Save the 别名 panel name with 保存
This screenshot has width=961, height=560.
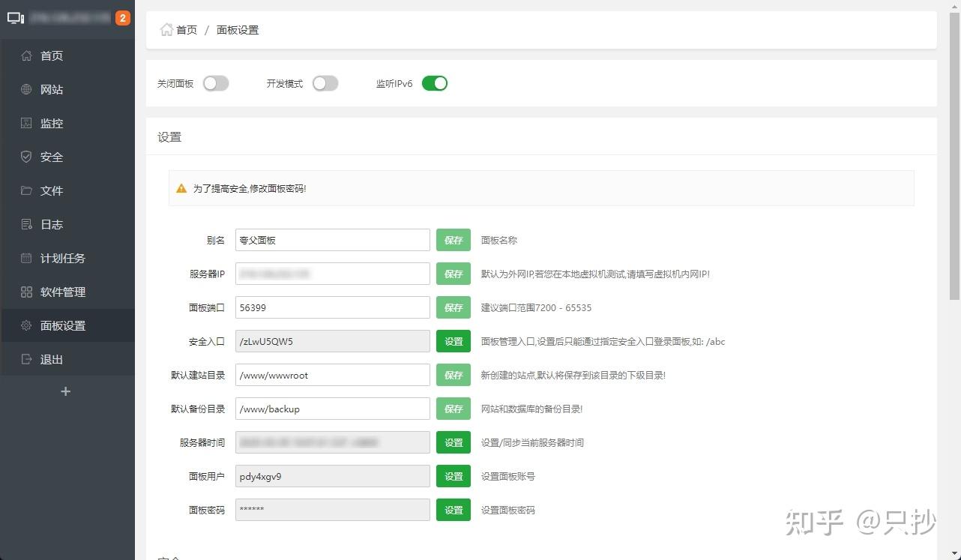(453, 240)
